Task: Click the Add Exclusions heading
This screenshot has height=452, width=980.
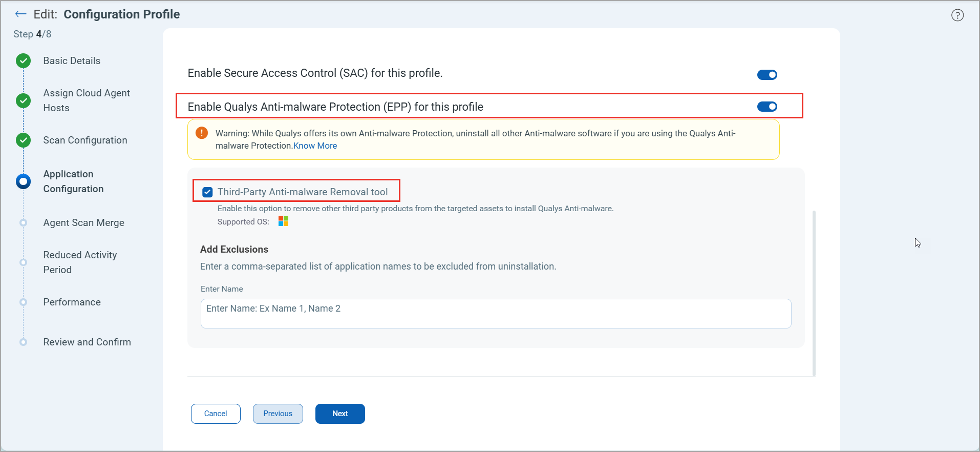Action: (234, 250)
